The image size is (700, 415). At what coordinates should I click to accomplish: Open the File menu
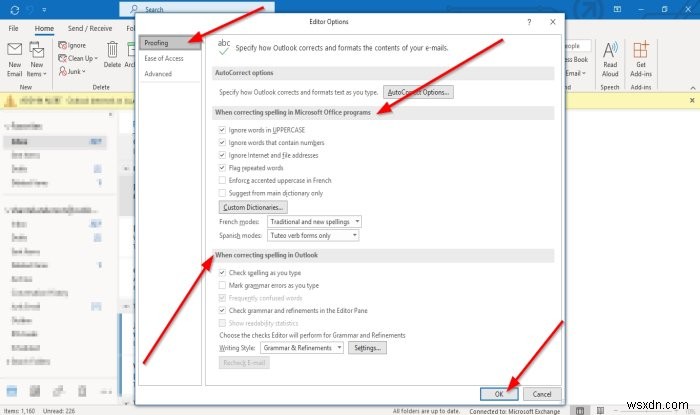13,28
